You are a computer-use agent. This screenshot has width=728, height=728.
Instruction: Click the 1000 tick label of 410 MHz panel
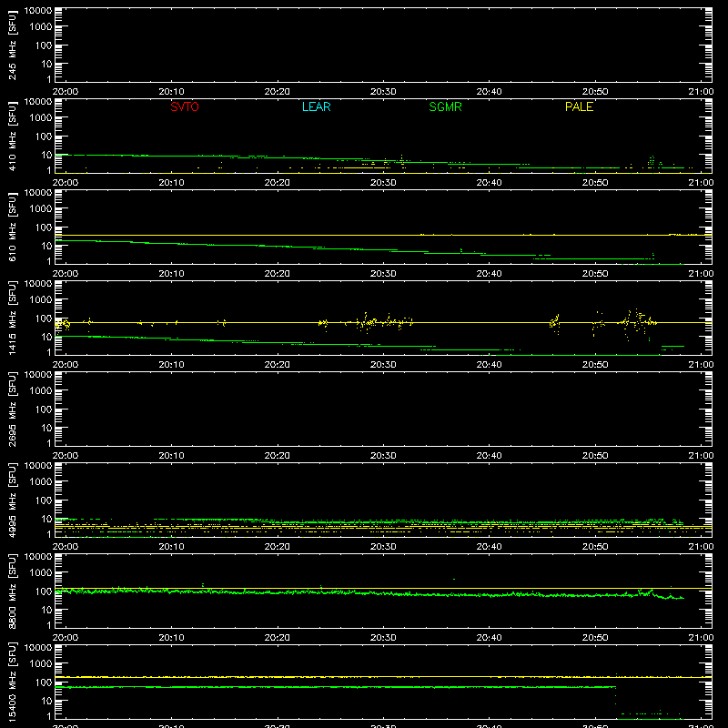[x=41, y=118]
